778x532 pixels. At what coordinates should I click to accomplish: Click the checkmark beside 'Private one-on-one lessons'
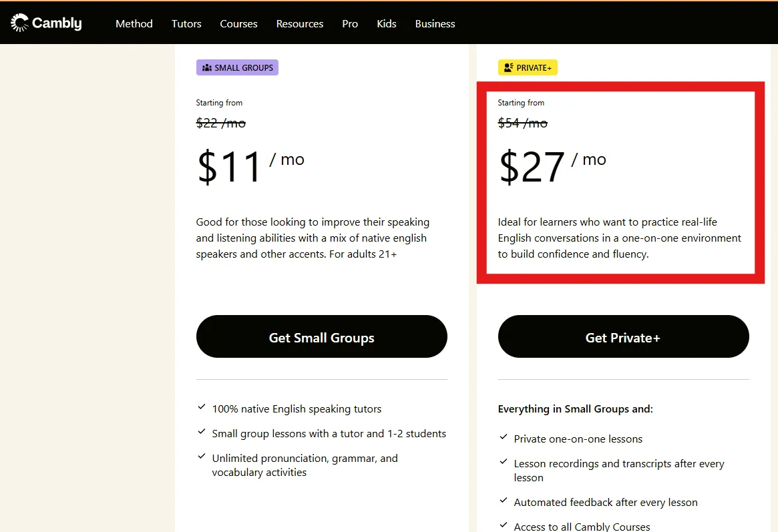pyautogui.click(x=504, y=437)
